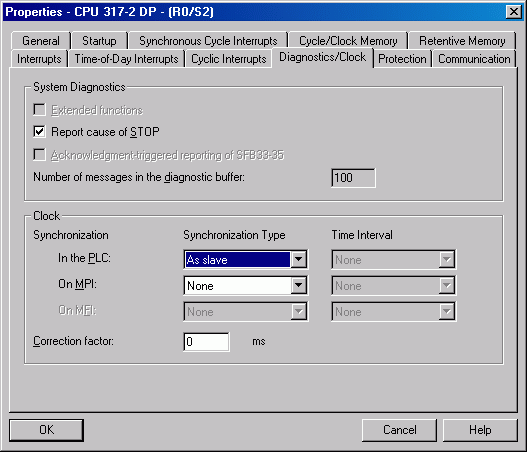Click the 'Time Interval' column heading
This screenshot has height=452, width=527.
click(362, 235)
